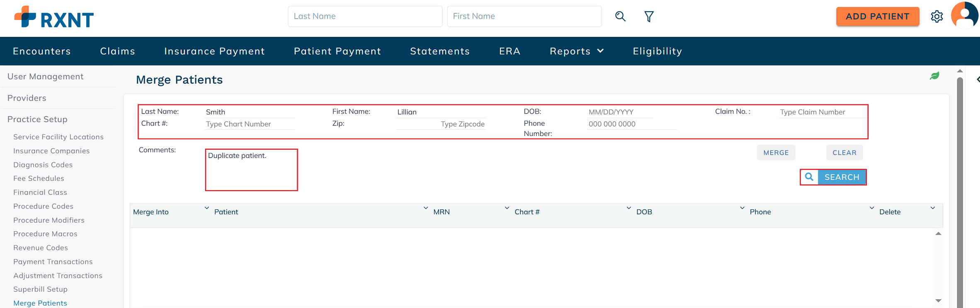The height and width of the screenshot is (308, 980).
Task: Click the MERGE button
Action: click(776, 153)
